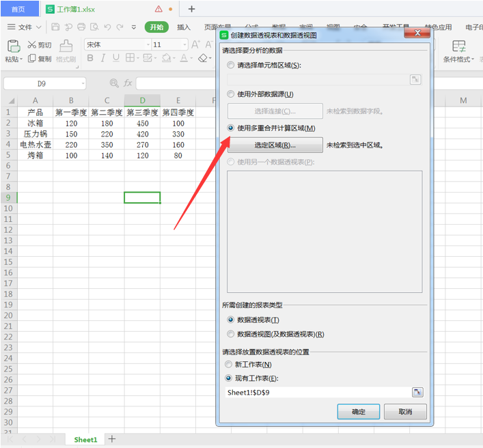483x448 pixels.
Task: Open the Name Box D9 dropdown arrow
Action: click(x=83, y=83)
